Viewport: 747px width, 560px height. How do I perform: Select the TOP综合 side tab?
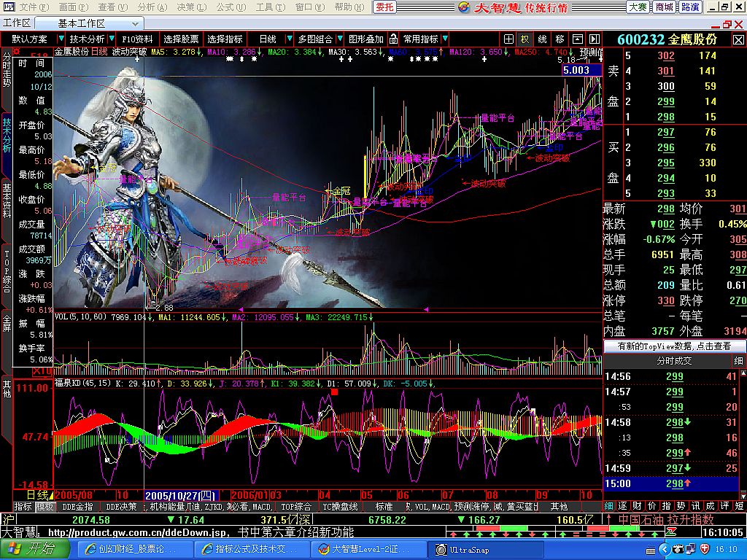click(x=7, y=272)
